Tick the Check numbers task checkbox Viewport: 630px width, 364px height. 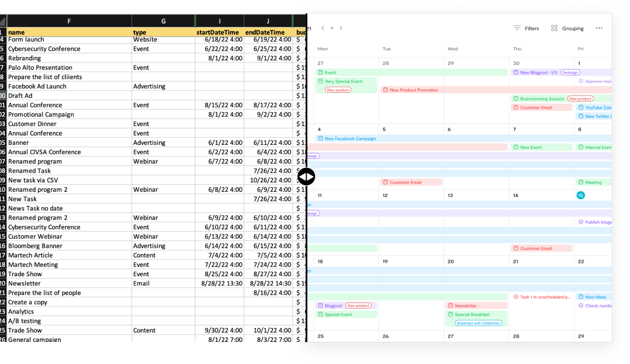tap(580, 305)
